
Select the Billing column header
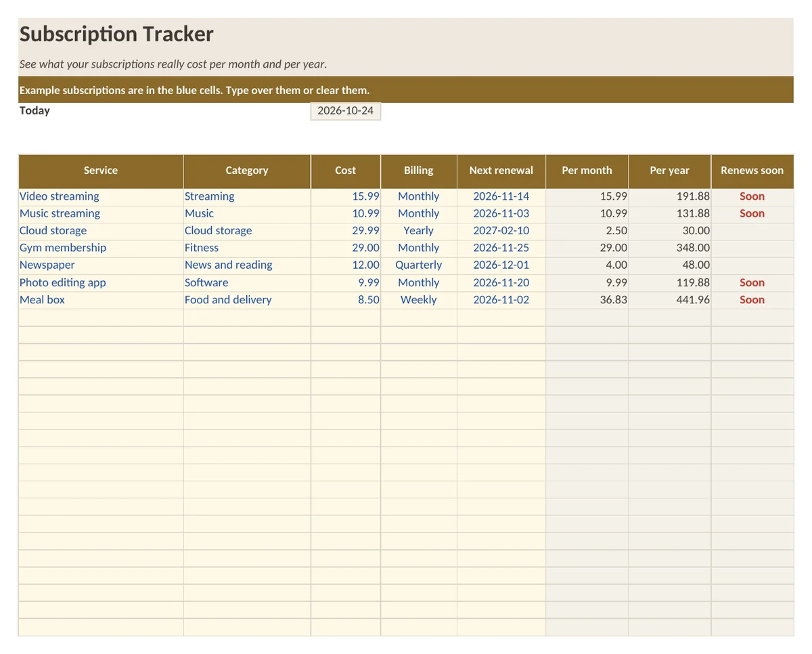pyautogui.click(x=419, y=171)
